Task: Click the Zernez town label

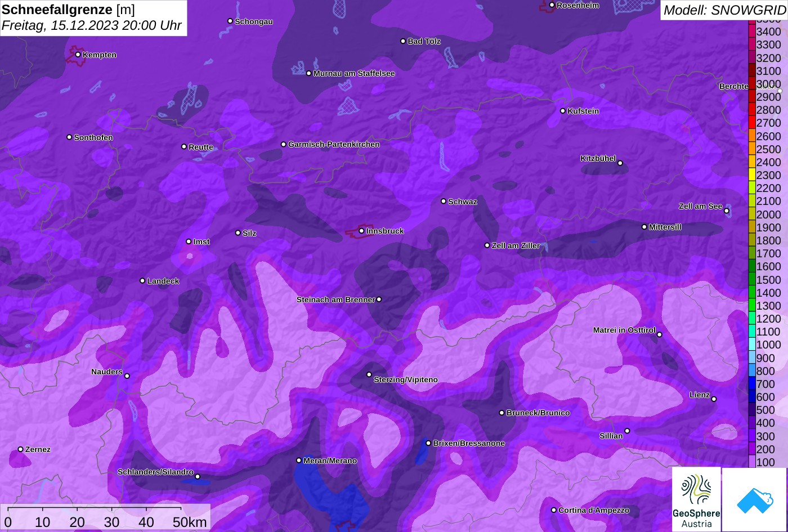Action: tap(38, 449)
